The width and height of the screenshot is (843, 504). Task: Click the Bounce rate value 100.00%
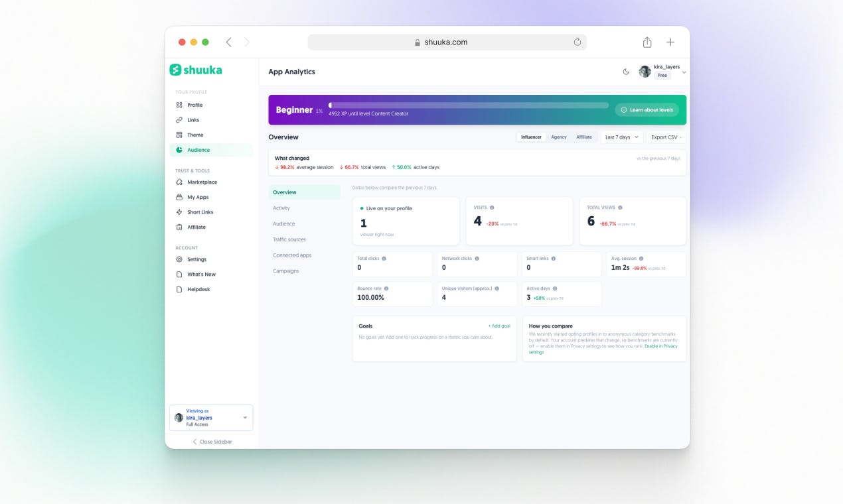370,298
